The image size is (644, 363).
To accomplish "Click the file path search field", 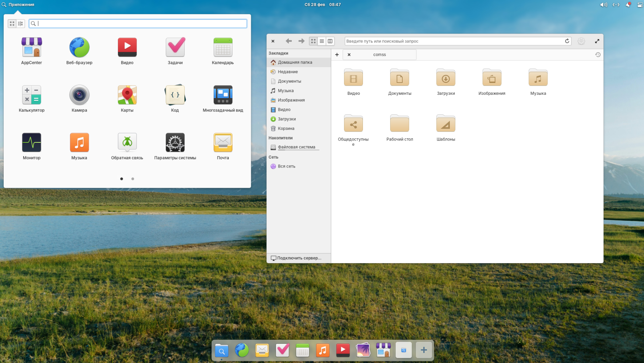I will (453, 41).
